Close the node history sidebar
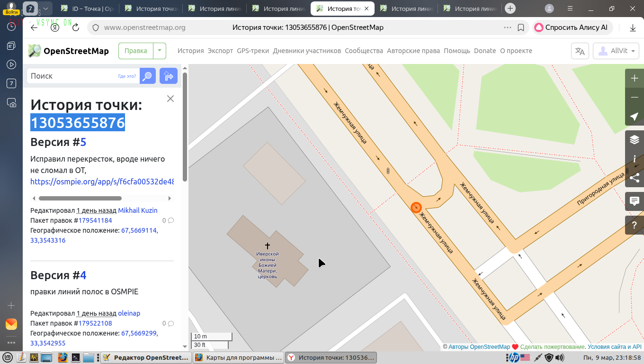The height and width of the screenshot is (364, 644). pos(170,99)
